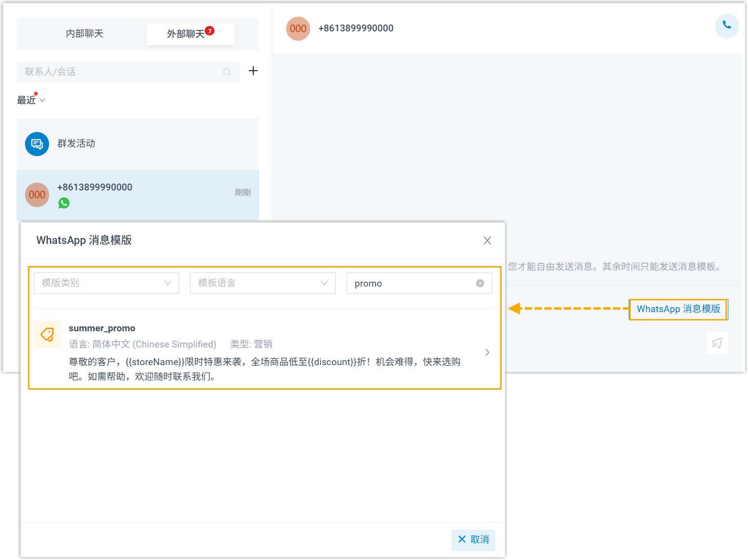Click the 000 avatar in chat header
Image resolution: width=748 pixels, height=560 pixels.
pyautogui.click(x=298, y=28)
